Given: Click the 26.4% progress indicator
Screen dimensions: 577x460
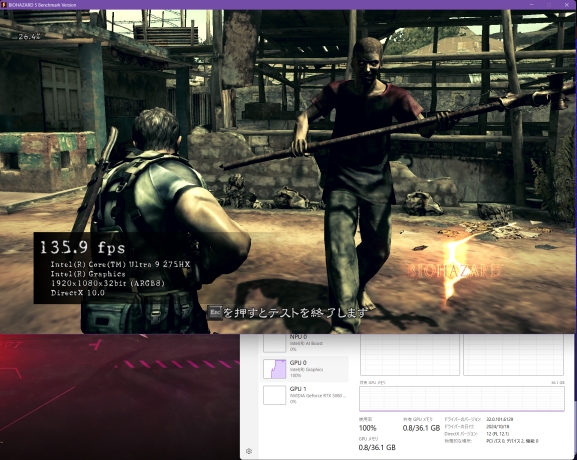Looking at the screenshot, I should (x=29, y=36).
